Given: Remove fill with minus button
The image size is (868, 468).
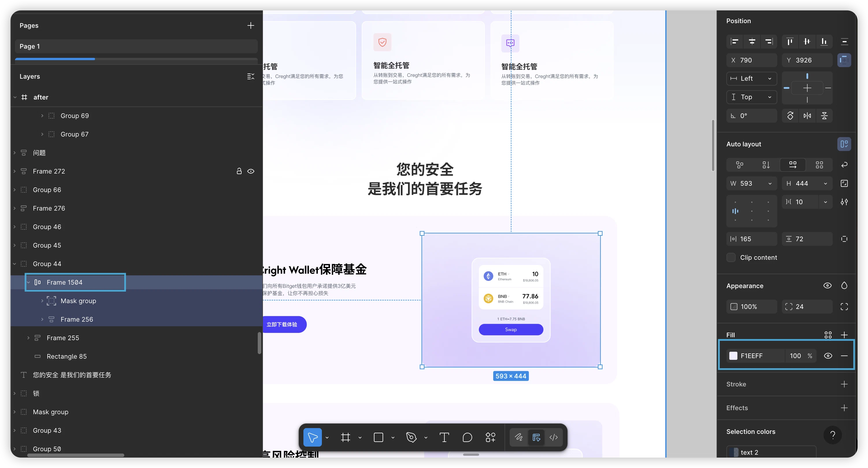Looking at the screenshot, I should (844, 356).
